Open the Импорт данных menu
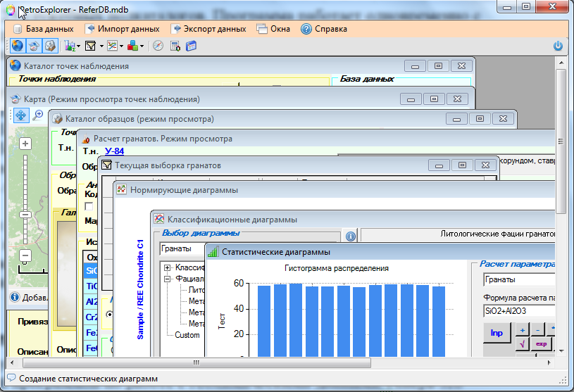The image size is (574, 392). coord(122,29)
